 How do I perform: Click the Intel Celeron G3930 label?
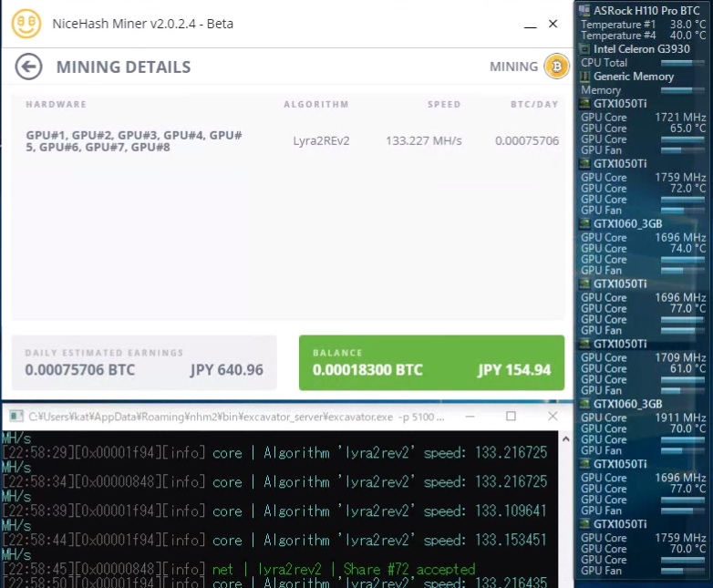point(642,48)
